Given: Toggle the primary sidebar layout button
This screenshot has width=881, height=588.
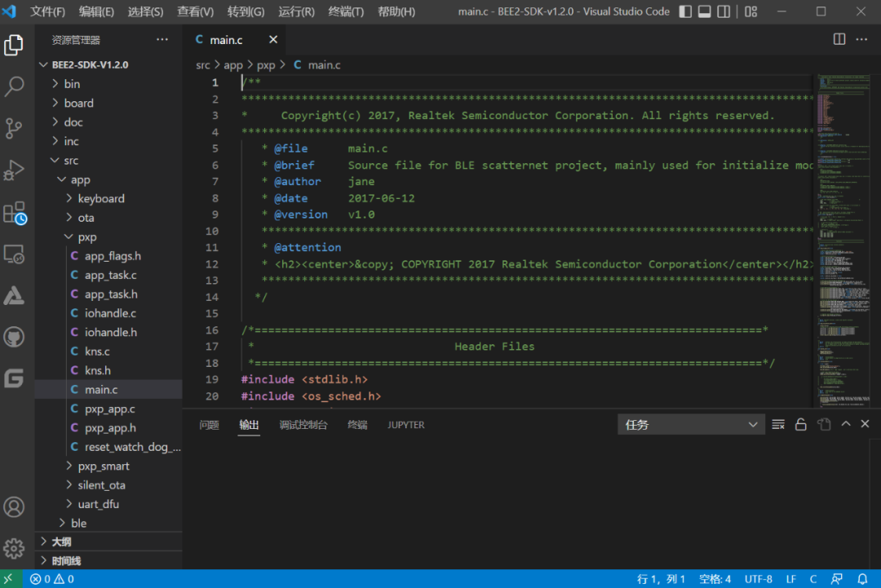Looking at the screenshot, I should (685, 11).
